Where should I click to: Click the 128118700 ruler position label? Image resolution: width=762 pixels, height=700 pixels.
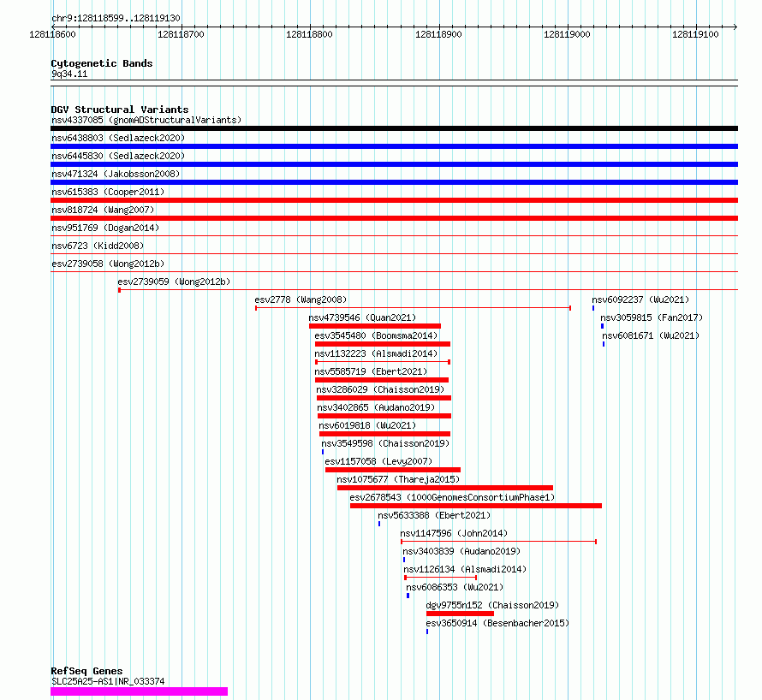(x=181, y=34)
